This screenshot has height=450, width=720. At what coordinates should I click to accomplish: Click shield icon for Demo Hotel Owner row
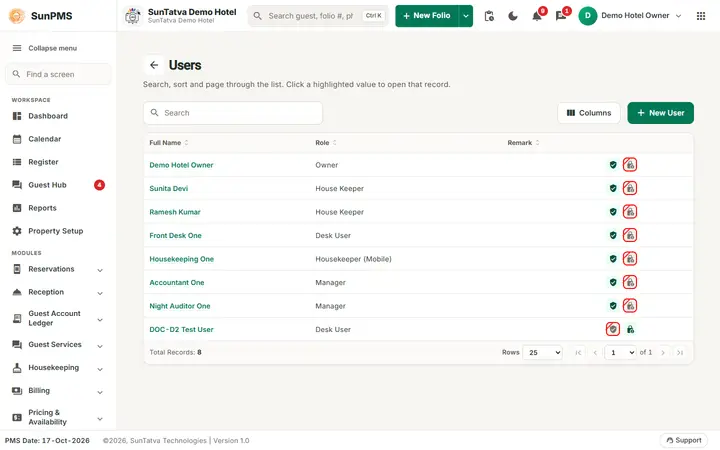tap(613, 165)
